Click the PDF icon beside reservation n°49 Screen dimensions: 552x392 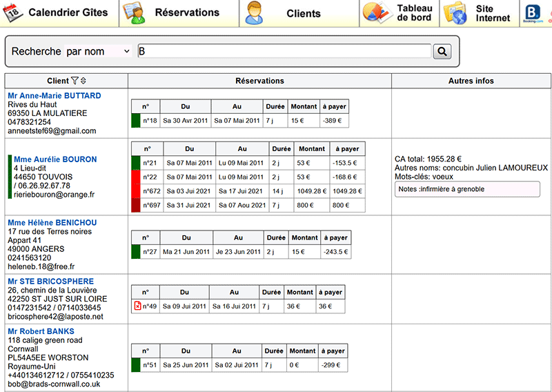tap(137, 306)
